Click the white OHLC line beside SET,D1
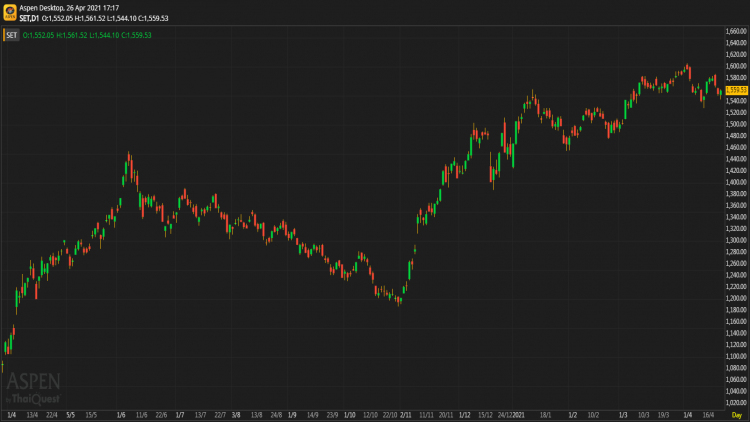 click(x=105, y=18)
